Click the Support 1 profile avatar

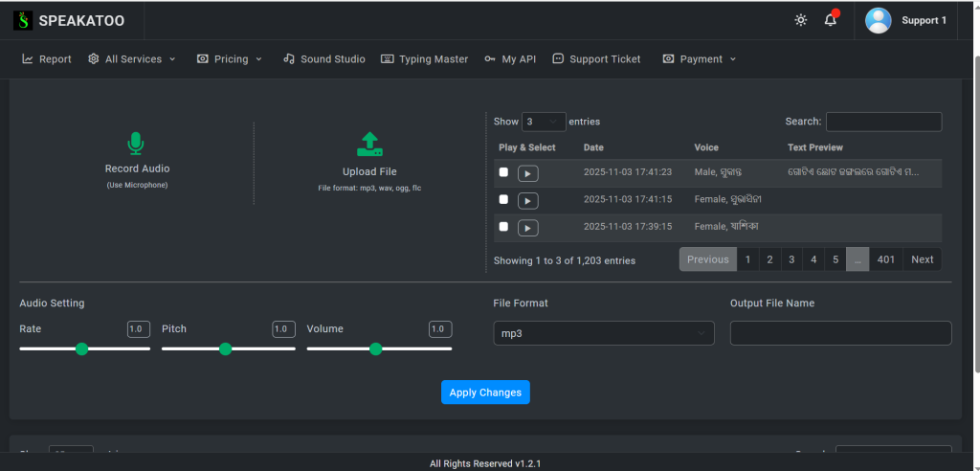pyautogui.click(x=879, y=20)
